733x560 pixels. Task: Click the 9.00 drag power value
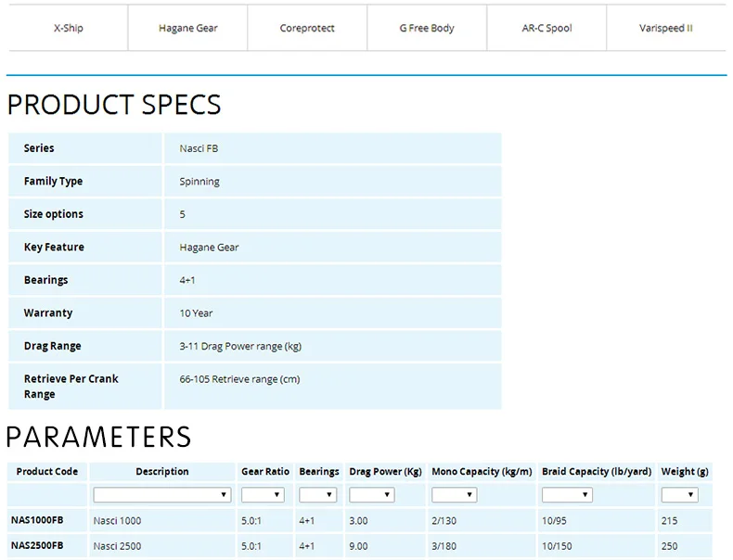pos(358,546)
